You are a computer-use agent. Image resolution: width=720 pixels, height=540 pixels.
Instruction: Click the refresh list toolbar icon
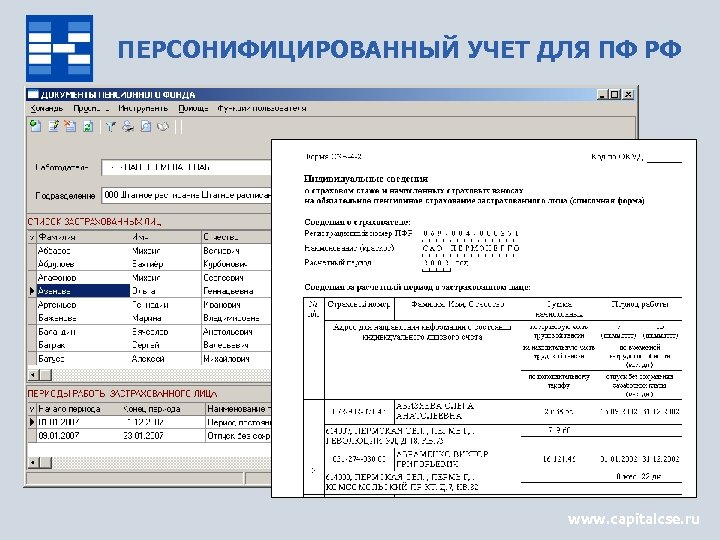[x=88, y=126]
